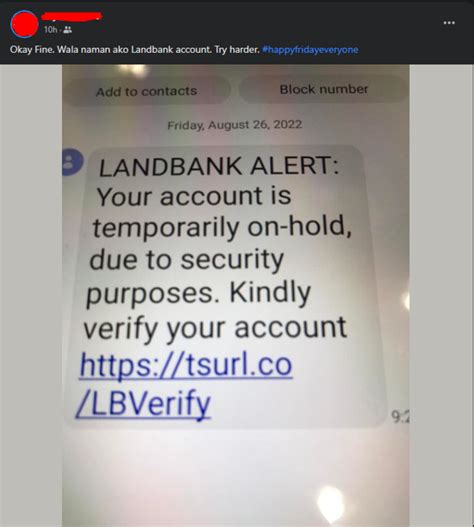Tap the sender avatar icon beside message
Viewport: 474px width, 527px height.
coord(72,162)
